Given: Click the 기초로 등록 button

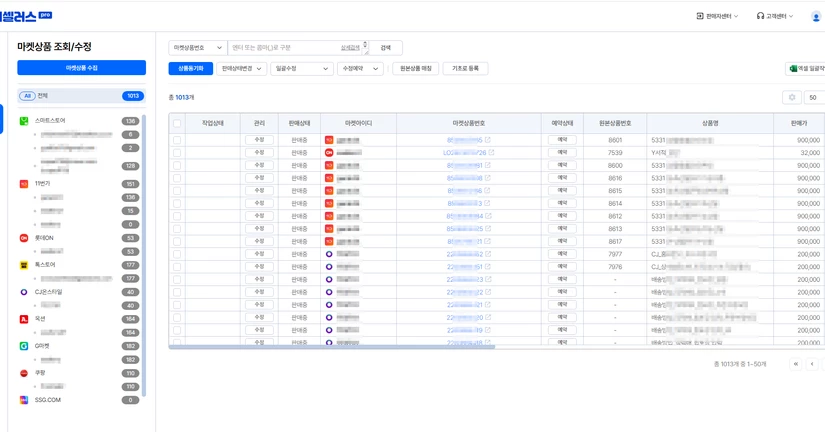Looking at the screenshot, I should click(x=466, y=69).
